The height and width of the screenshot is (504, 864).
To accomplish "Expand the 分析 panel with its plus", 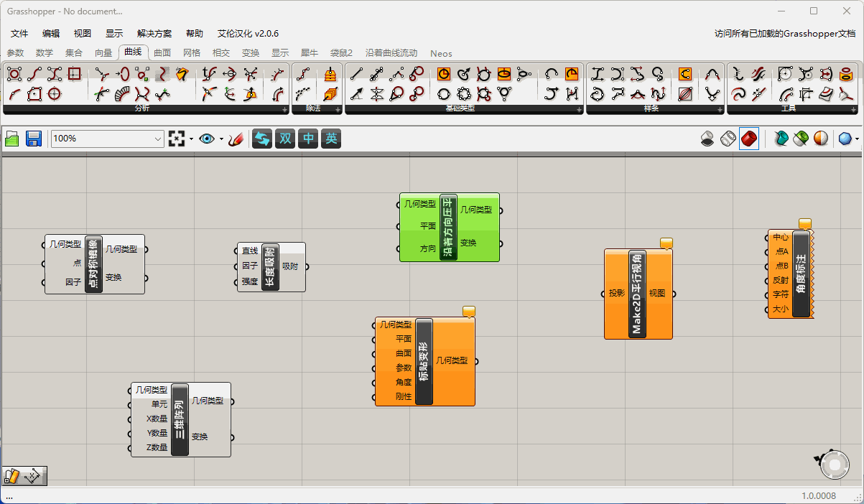I will (x=285, y=110).
